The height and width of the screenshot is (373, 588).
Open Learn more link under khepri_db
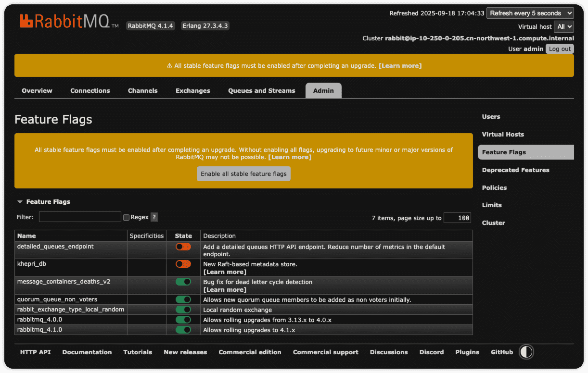(x=225, y=272)
